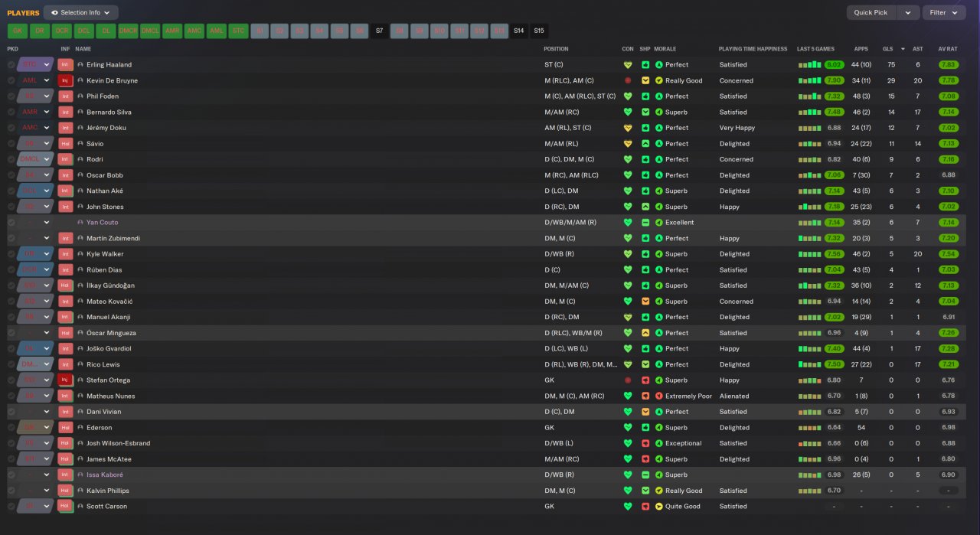Sort by the AV RAT column header

point(948,49)
